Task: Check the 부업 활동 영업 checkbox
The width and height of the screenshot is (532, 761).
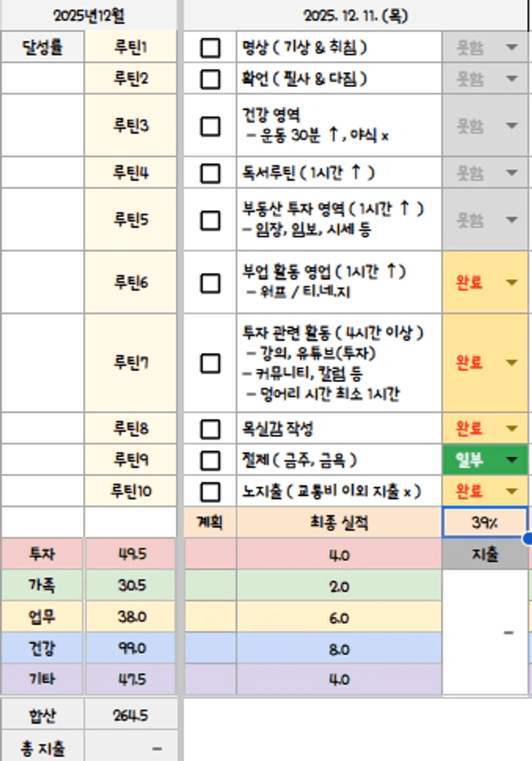Action: pyautogui.click(x=210, y=283)
